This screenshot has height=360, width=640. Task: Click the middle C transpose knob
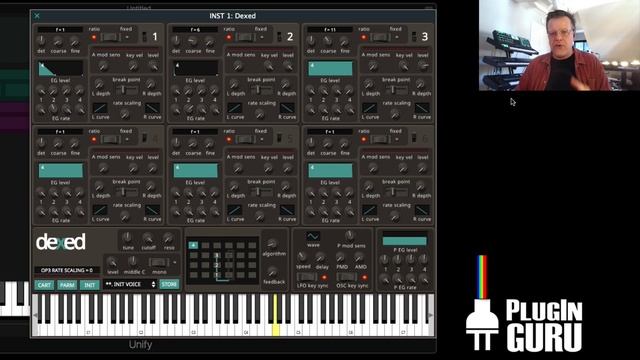[x=133, y=262]
